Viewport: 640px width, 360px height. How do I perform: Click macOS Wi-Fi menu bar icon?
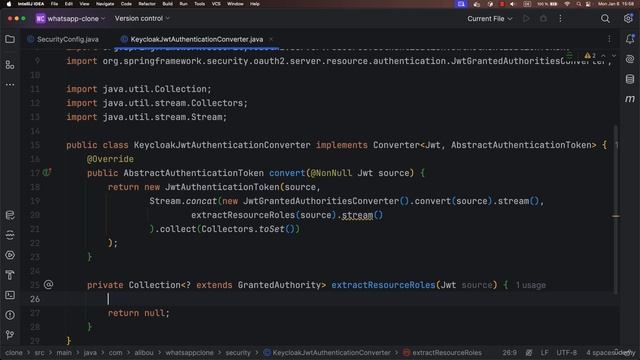click(567, 4)
